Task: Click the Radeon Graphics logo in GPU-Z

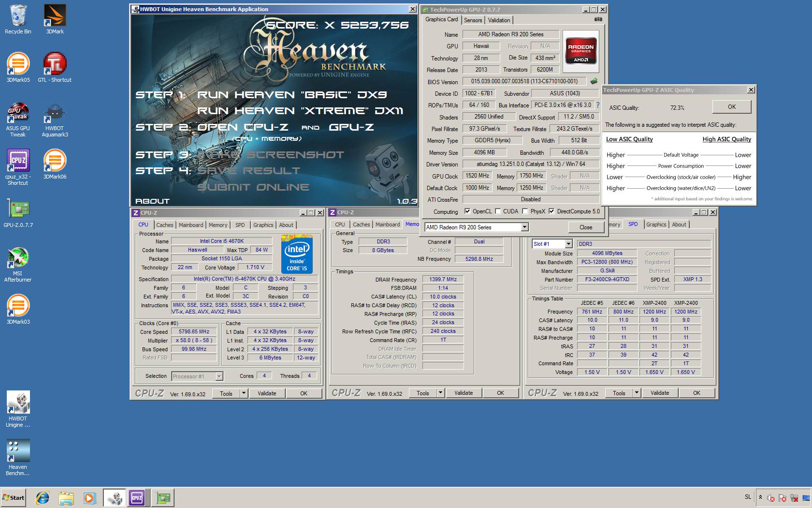Action: click(580, 52)
